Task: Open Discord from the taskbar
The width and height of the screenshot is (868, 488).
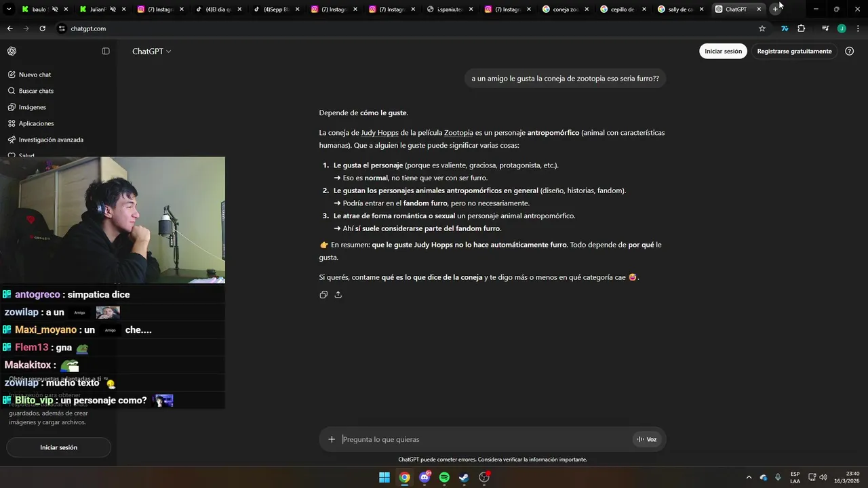Action: coord(425,477)
